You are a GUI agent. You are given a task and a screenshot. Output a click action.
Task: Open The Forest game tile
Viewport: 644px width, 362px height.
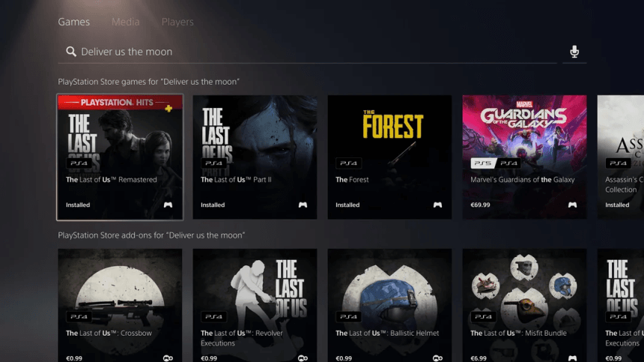(x=389, y=157)
